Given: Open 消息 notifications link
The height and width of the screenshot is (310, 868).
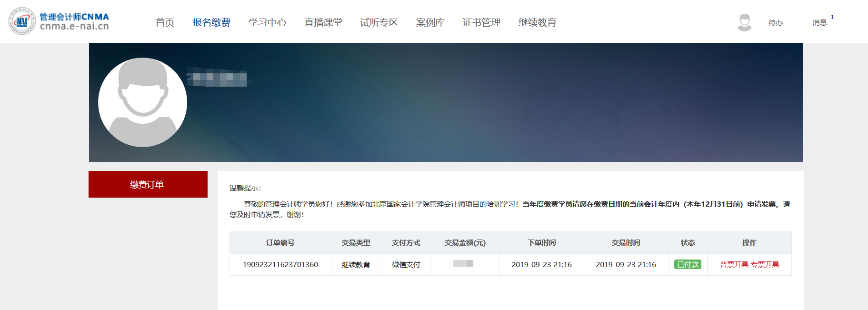Looking at the screenshot, I should pyautogui.click(x=819, y=23).
